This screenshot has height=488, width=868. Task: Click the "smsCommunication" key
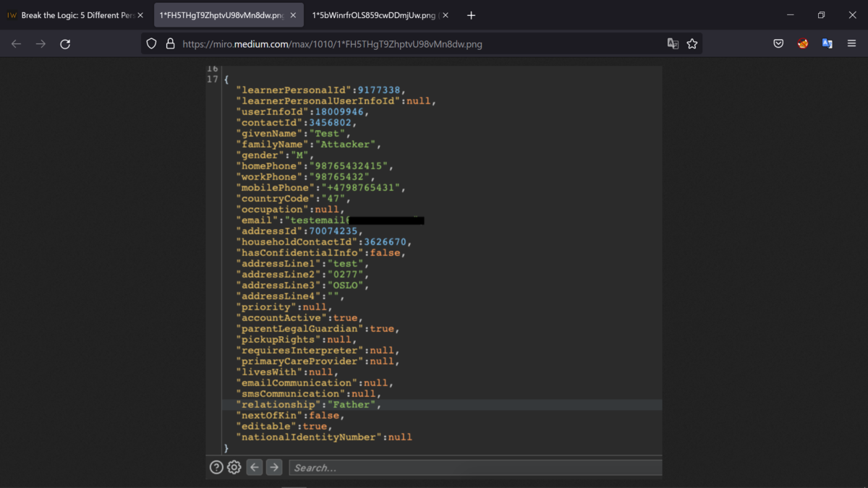291,393
